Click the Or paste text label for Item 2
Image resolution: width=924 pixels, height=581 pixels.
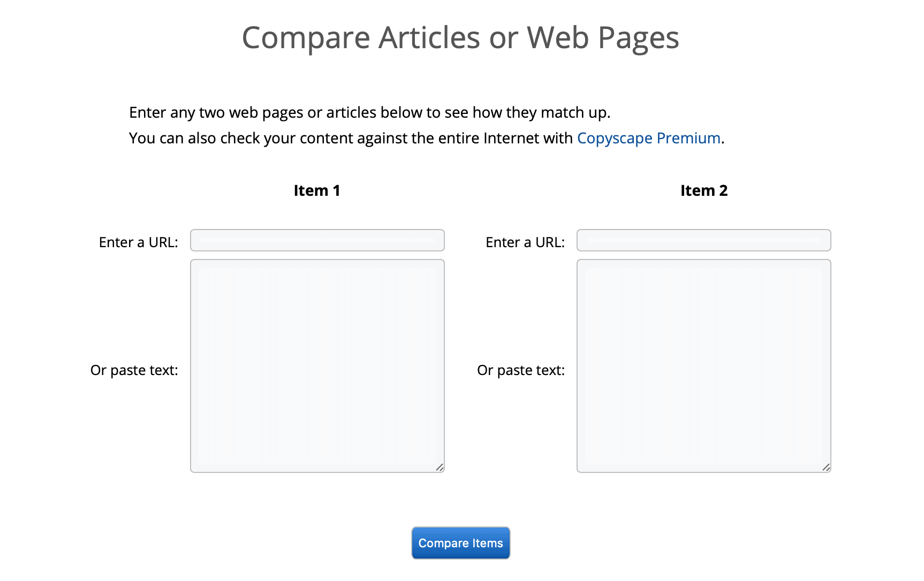tap(521, 370)
